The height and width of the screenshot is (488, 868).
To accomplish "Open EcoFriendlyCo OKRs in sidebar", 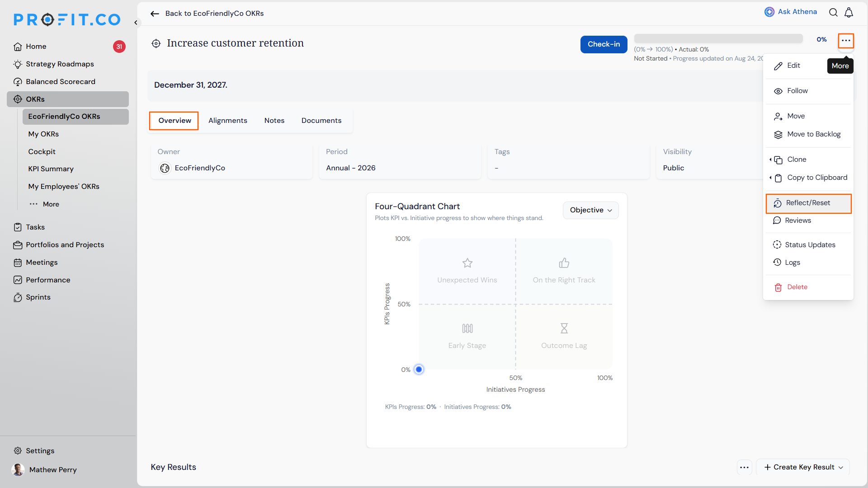I will (x=75, y=117).
